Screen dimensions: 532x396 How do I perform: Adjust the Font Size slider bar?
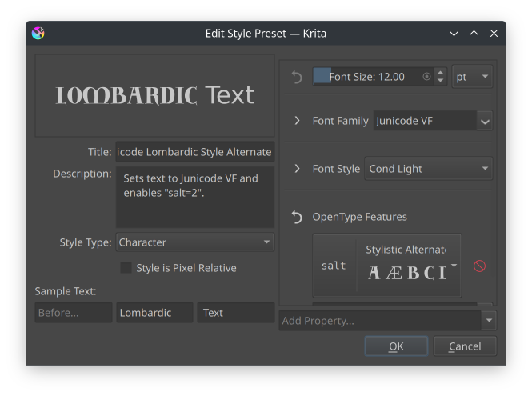pyautogui.click(x=373, y=77)
